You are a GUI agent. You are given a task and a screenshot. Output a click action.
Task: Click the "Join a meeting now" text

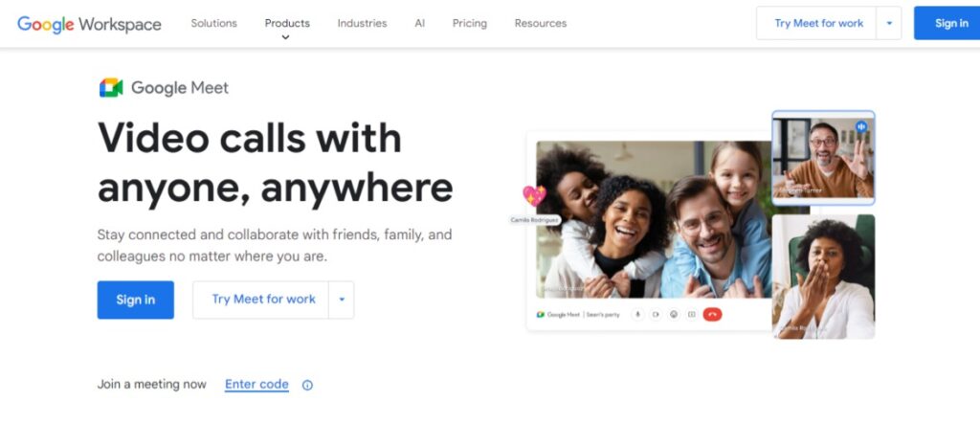click(152, 384)
